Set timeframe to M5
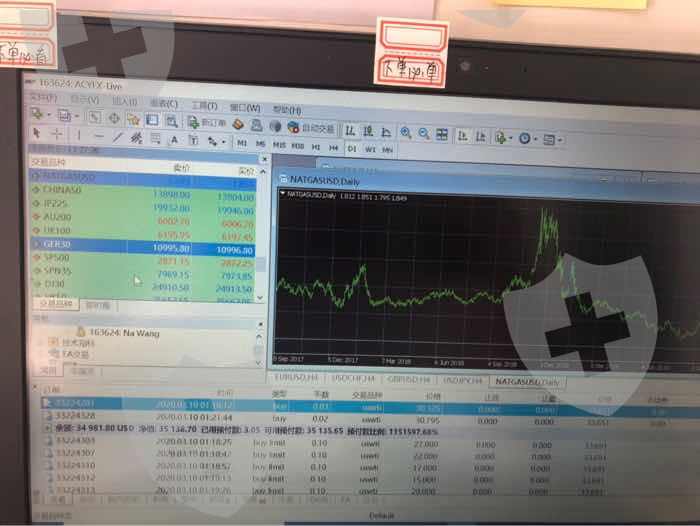The width and height of the screenshot is (700, 526). tap(261, 144)
